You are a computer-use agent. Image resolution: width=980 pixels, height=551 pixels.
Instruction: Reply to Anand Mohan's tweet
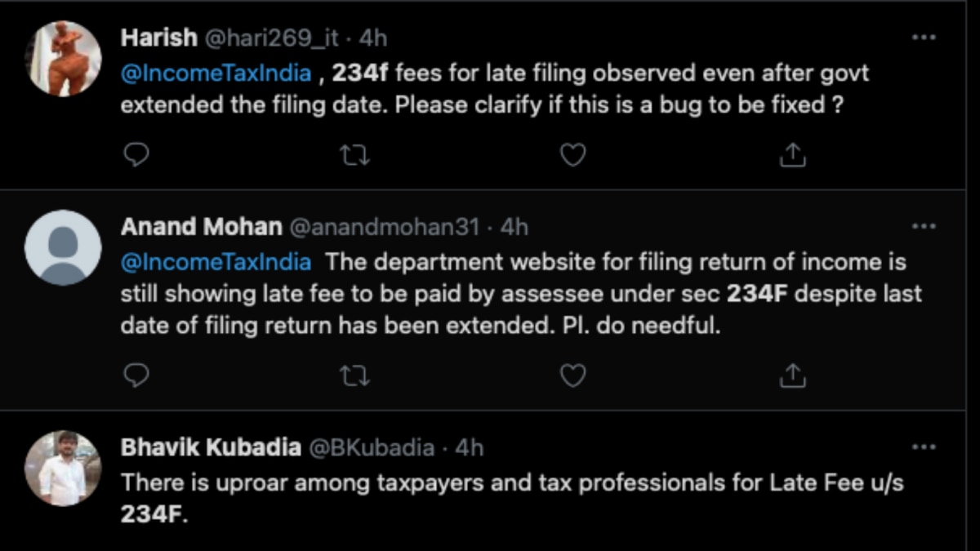click(136, 375)
